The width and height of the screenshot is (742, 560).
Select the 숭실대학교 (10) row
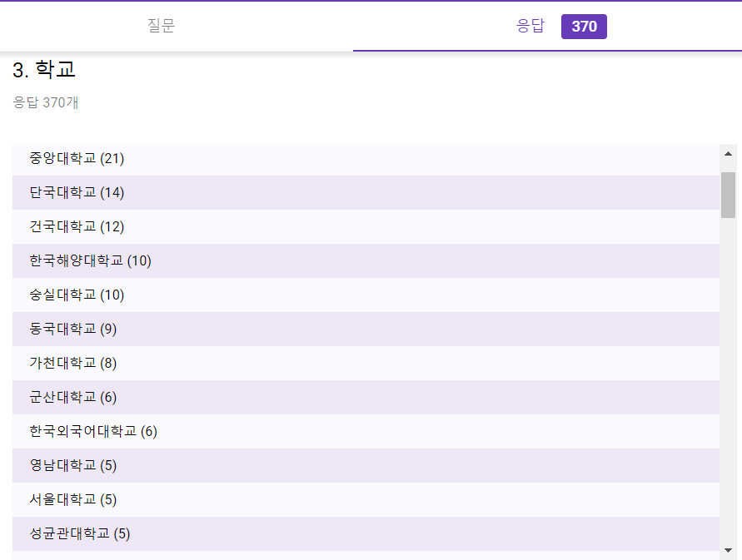366,295
